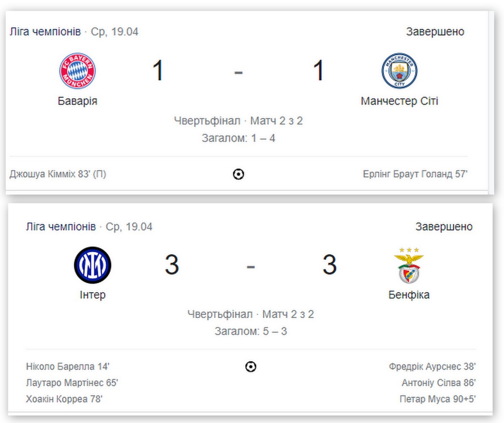Viewport: 504px width, 423px height.
Task: Click scorer Ерлінг Браут Голанд 57'
Action: point(415,174)
